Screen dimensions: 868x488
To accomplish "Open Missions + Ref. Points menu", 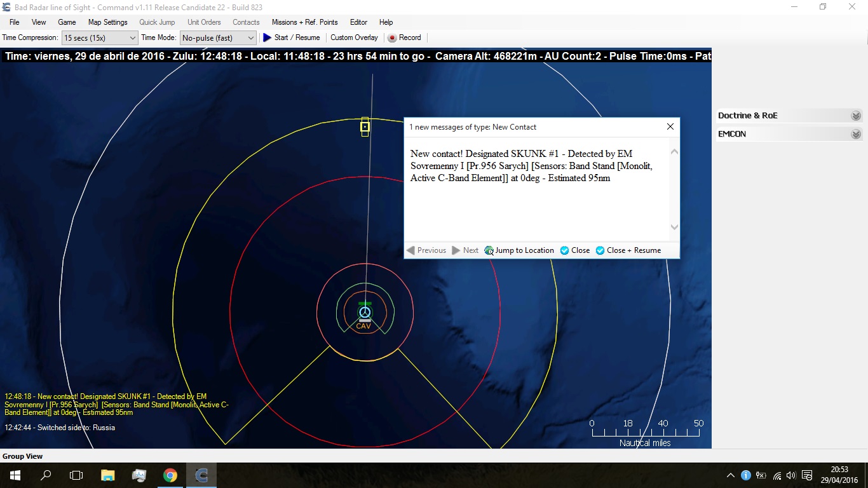I will 305,22.
